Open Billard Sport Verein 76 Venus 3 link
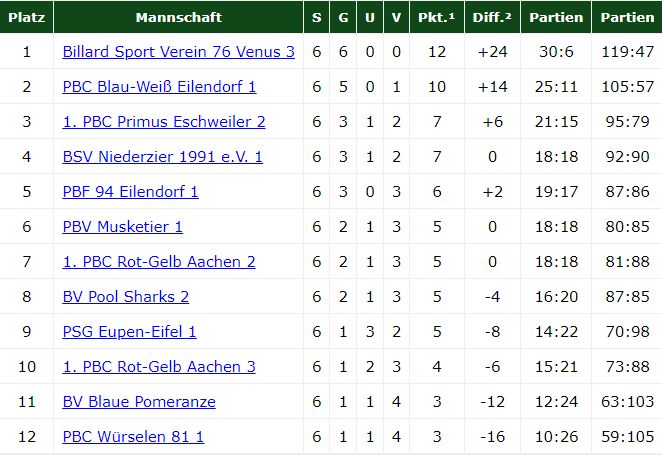 (x=178, y=52)
